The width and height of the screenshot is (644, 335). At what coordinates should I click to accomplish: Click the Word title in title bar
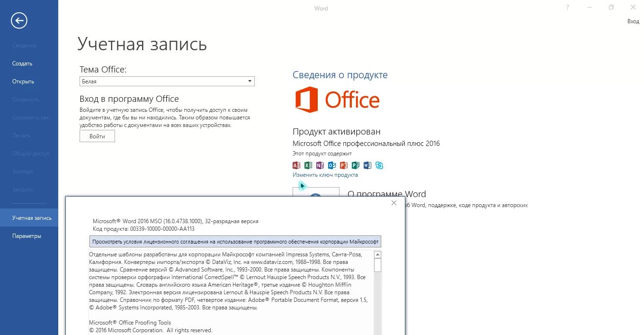pos(321,9)
